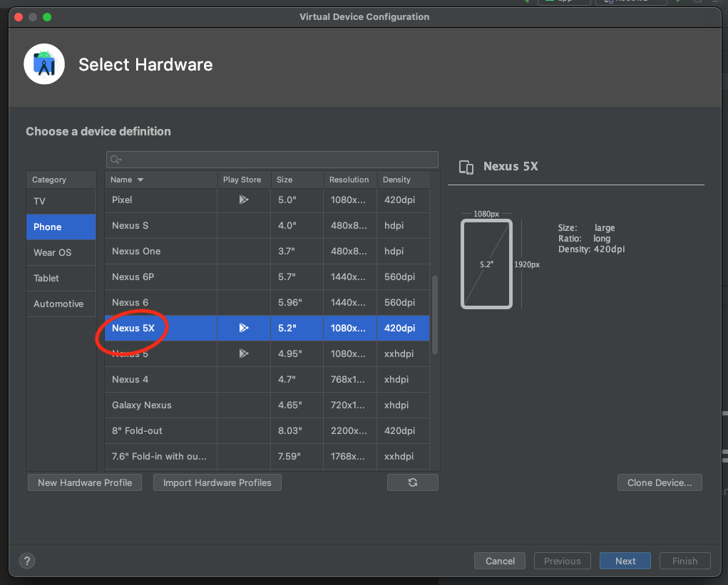The image size is (728, 585).
Task: Click the Previous button
Action: [x=563, y=561]
